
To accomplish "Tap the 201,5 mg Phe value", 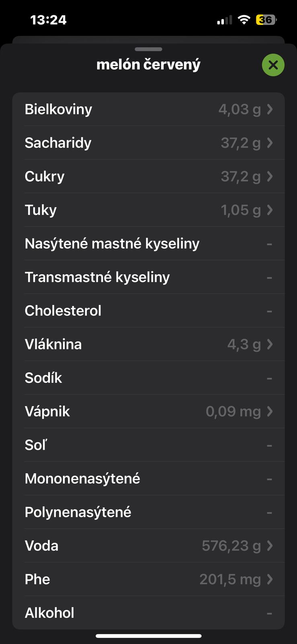I will click(230, 579).
